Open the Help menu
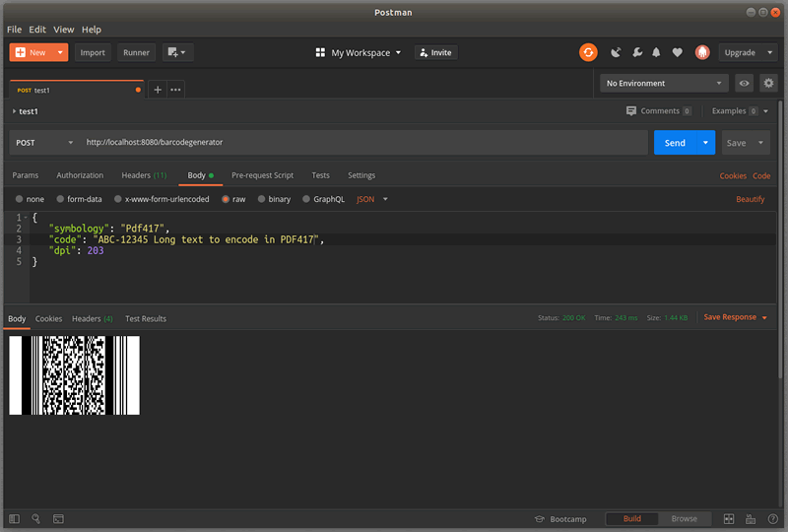 point(92,30)
